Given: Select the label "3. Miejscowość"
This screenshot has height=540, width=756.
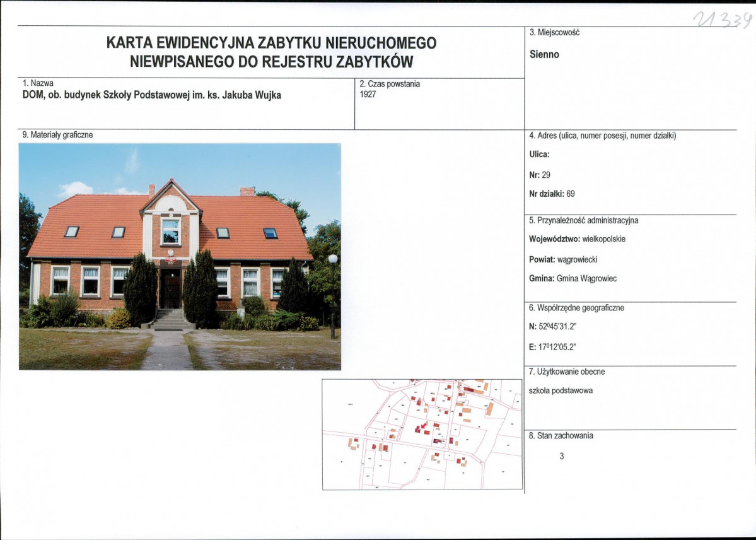Looking at the screenshot, I should pyautogui.click(x=554, y=32).
